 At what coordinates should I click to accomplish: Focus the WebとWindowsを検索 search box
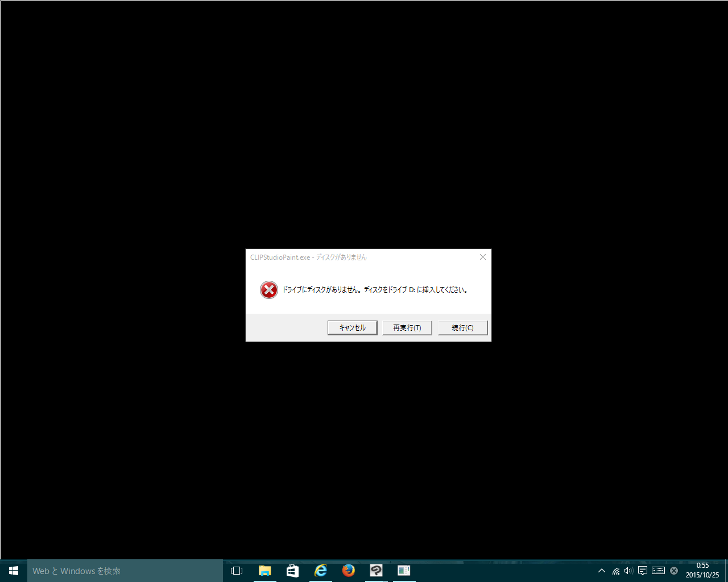pos(125,571)
